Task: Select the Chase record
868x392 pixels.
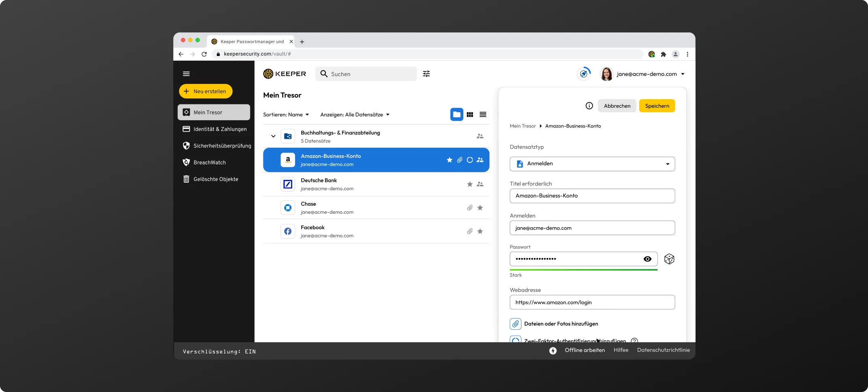Action: [x=376, y=208]
